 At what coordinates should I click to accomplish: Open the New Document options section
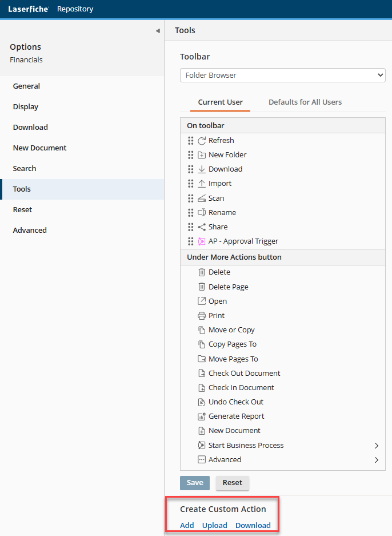[40, 148]
